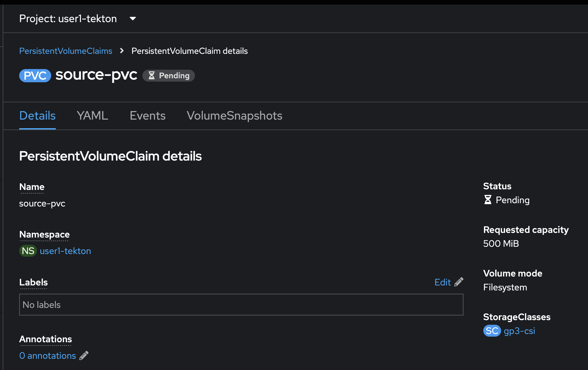Click the No labels box
Viewport: 588px width, 370px height.
tap(241, 305)
